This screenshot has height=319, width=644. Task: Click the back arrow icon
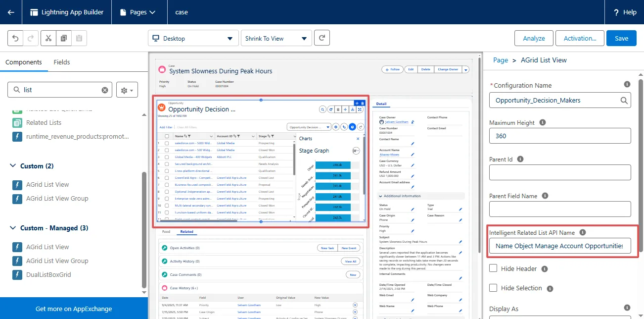11,12
